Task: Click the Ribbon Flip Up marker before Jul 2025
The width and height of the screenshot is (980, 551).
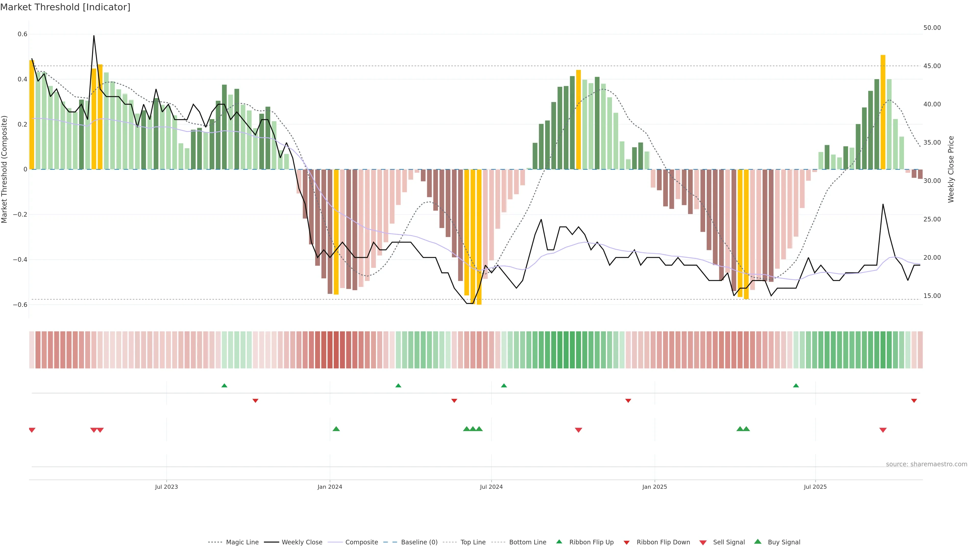Action: coord(796,386)
